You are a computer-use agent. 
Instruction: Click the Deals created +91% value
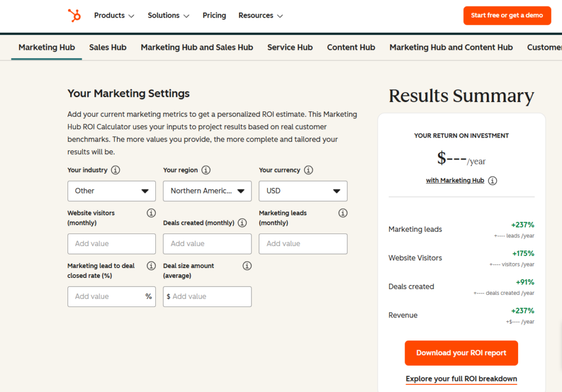[525, 282]
